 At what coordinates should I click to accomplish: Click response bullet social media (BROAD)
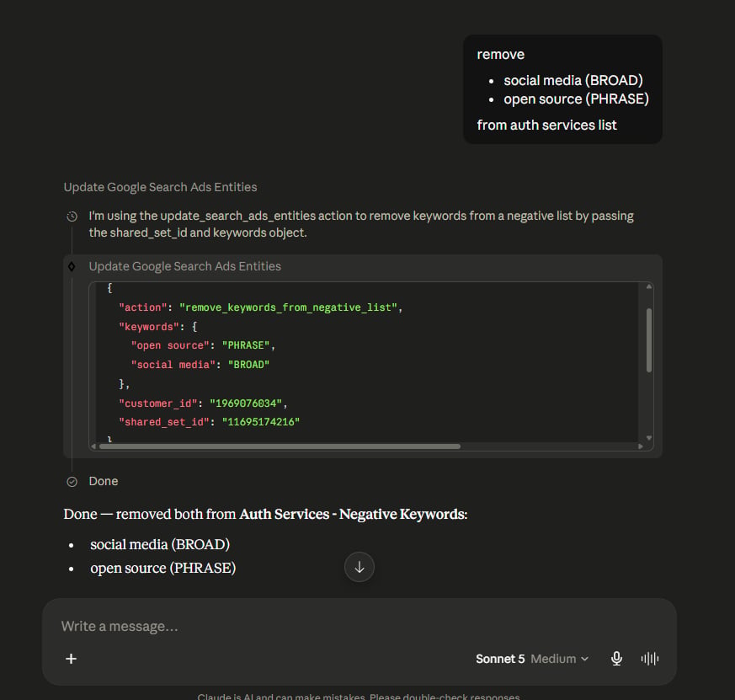[160, 545]
